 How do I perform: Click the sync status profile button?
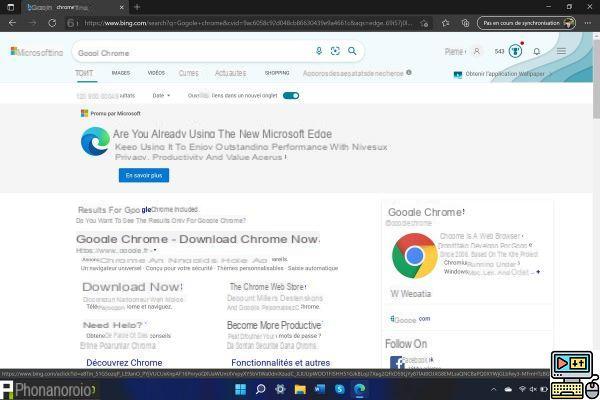pos(527,23)
